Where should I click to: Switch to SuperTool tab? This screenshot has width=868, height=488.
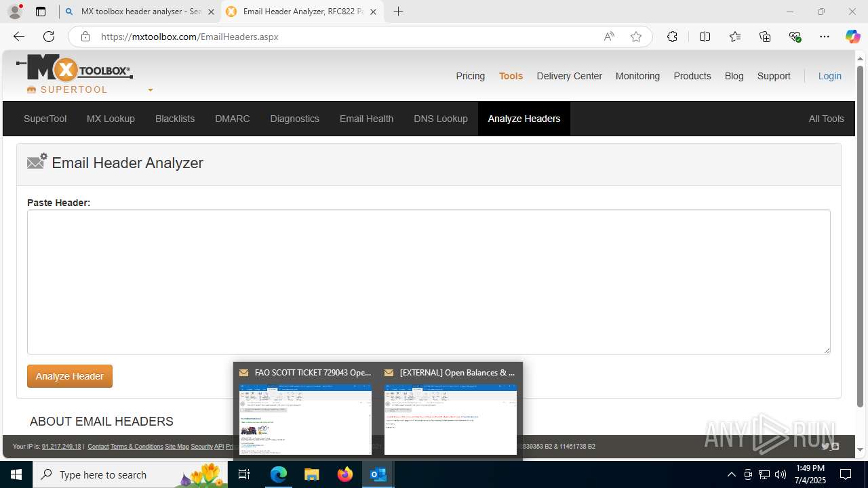pyautogui.click(x=45, y=119)
